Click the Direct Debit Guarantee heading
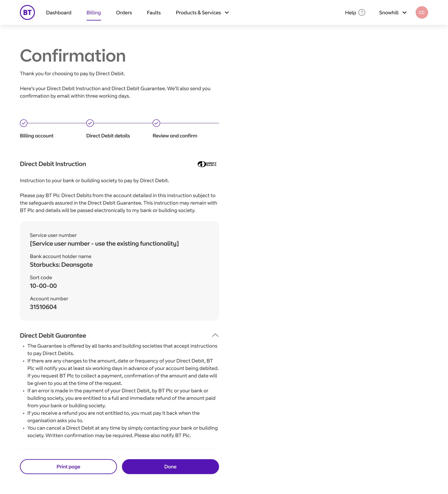 tap(53, 335)
